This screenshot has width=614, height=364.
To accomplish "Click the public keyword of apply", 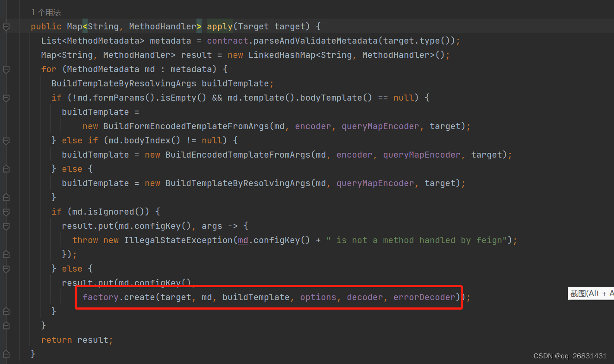I will (46, 27).
